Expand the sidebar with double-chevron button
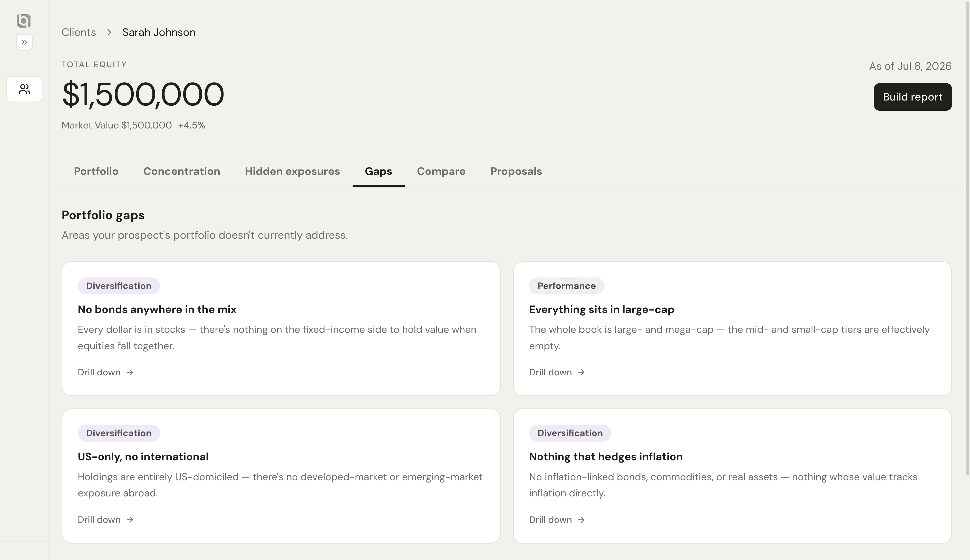The width and height of the screenshot is (970, 560). click(x=24, y=42)
